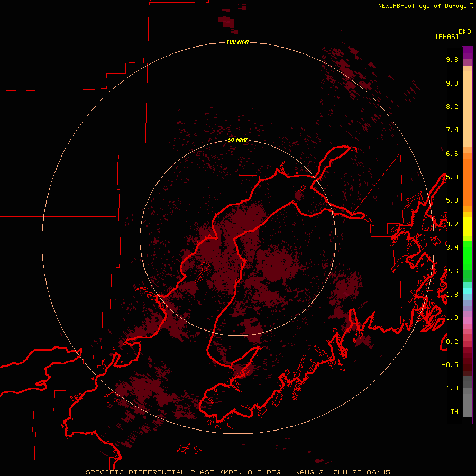Click the [PHAS] legend label
This screenshot has height=476, width=476.
pos(447,36)
